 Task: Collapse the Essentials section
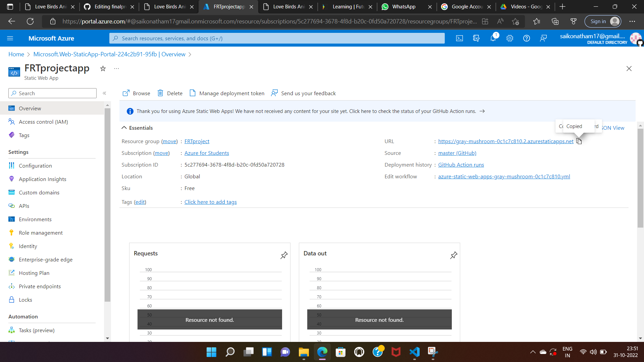point(124,128)
